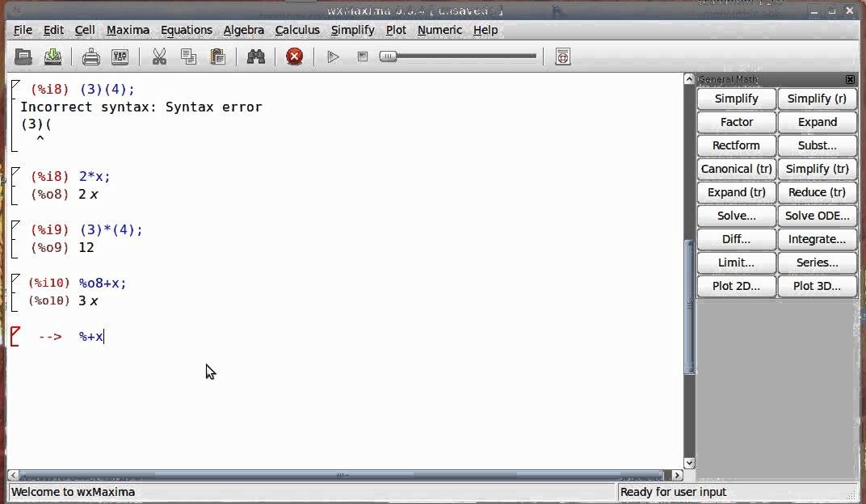Screen dimensions: 866x504
Task: Click the Print toolbar icon
Action: click(x=91, y=57)
